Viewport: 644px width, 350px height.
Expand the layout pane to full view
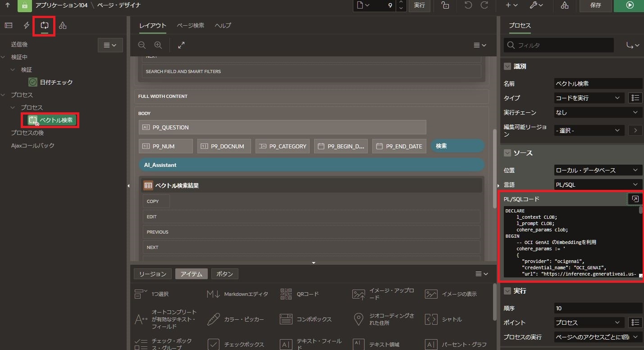[x=181, y=45]
